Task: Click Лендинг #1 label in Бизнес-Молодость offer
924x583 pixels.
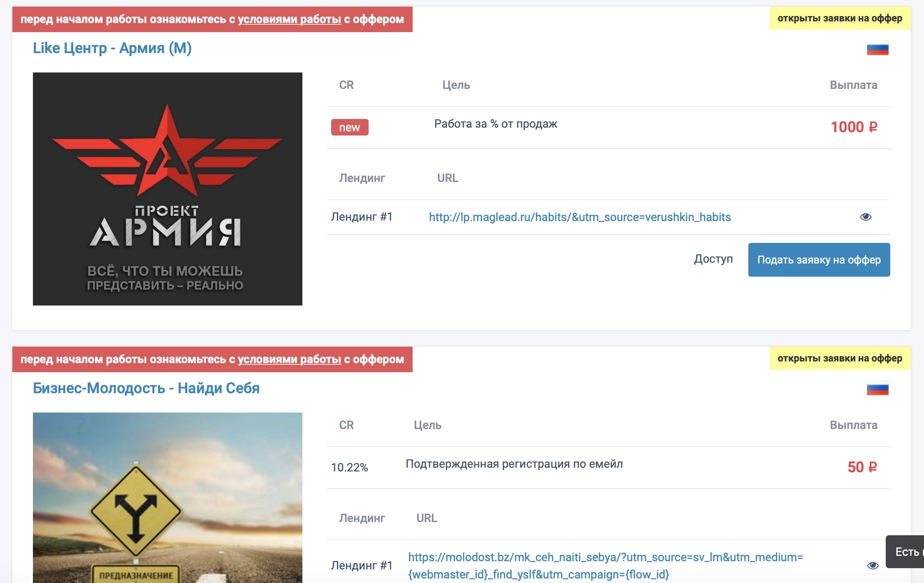Action: click(x=362, y=566)
